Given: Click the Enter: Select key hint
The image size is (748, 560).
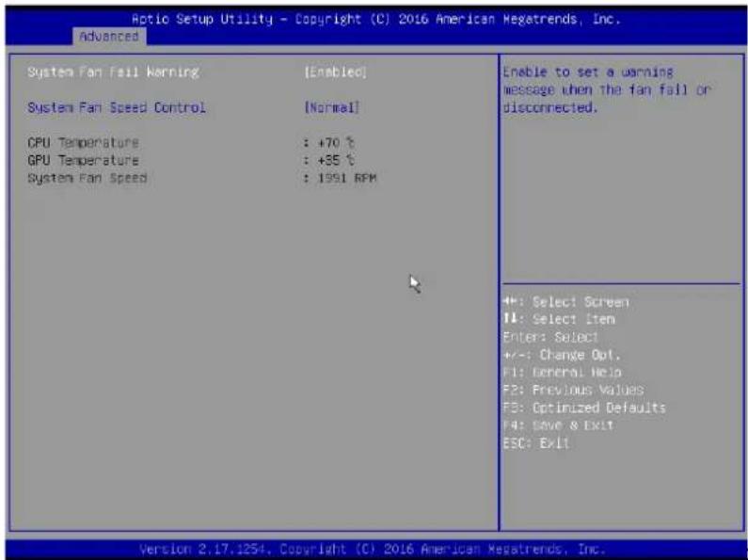Looking at the screenshot, I should [550, 337].
